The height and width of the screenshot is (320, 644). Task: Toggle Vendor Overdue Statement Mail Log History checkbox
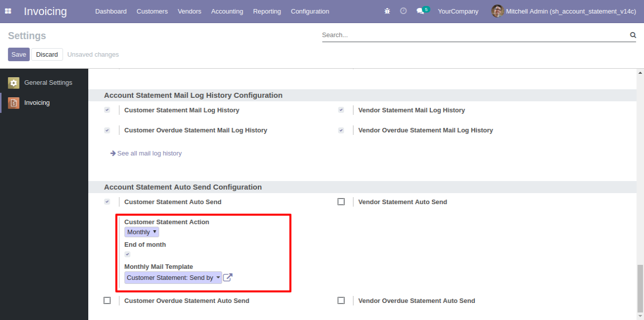(341, 130)
